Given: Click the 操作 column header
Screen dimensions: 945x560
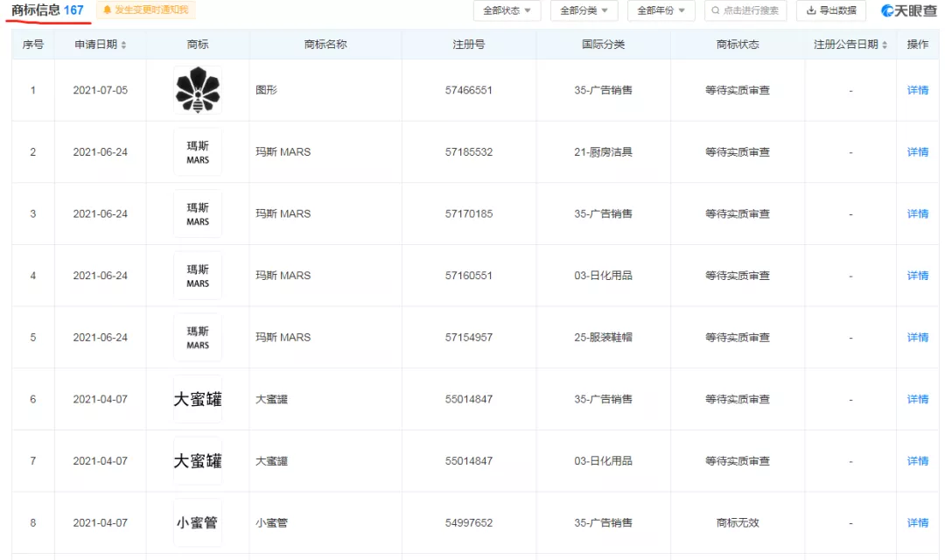Looking at the screenshot, I should click(x=917, y=45).
